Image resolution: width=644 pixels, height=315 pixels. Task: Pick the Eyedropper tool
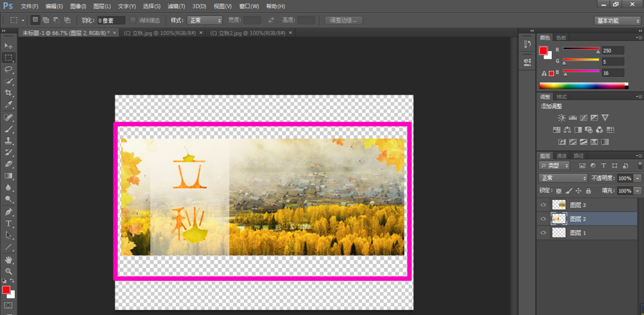[9, 105]
